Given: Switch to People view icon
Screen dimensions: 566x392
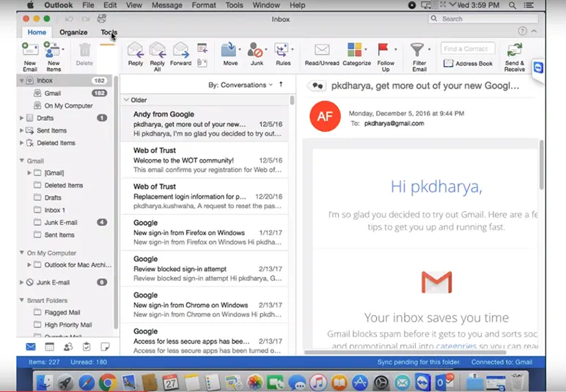Looking at the screenshot, I should click(x=68, y=347).
